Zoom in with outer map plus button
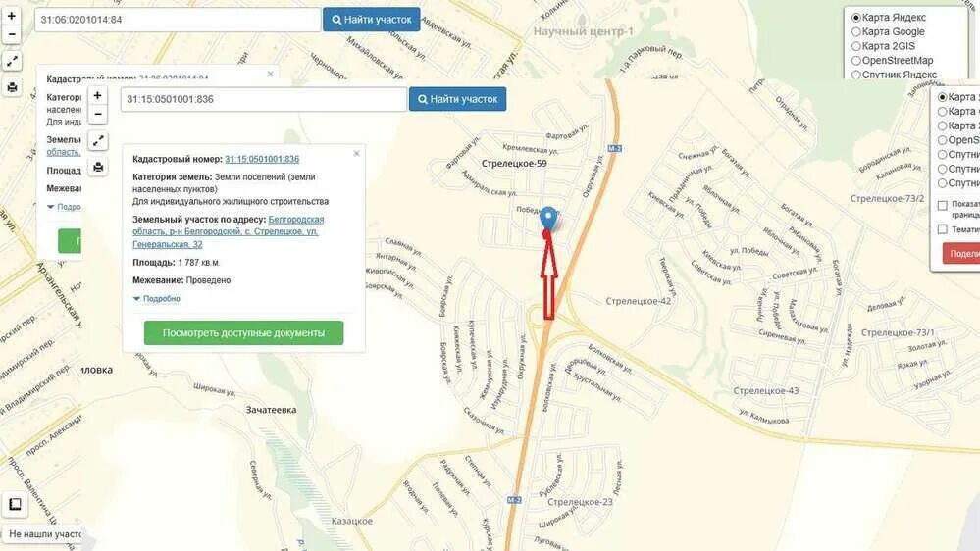This screenshot has width=980, height=551. (x=11, y=16)
